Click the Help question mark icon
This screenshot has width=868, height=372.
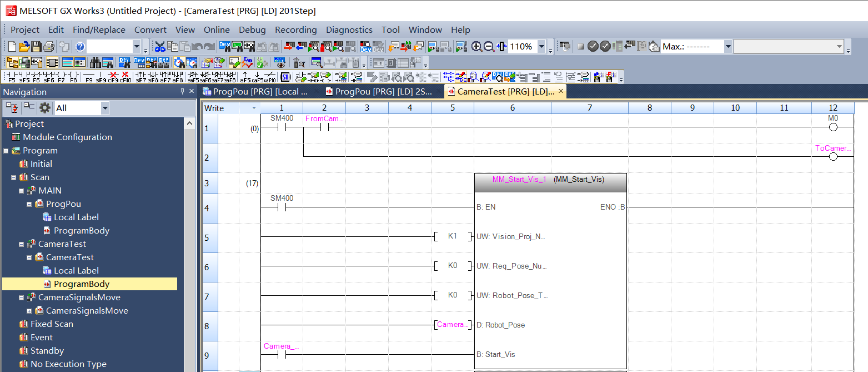(80, 47)
